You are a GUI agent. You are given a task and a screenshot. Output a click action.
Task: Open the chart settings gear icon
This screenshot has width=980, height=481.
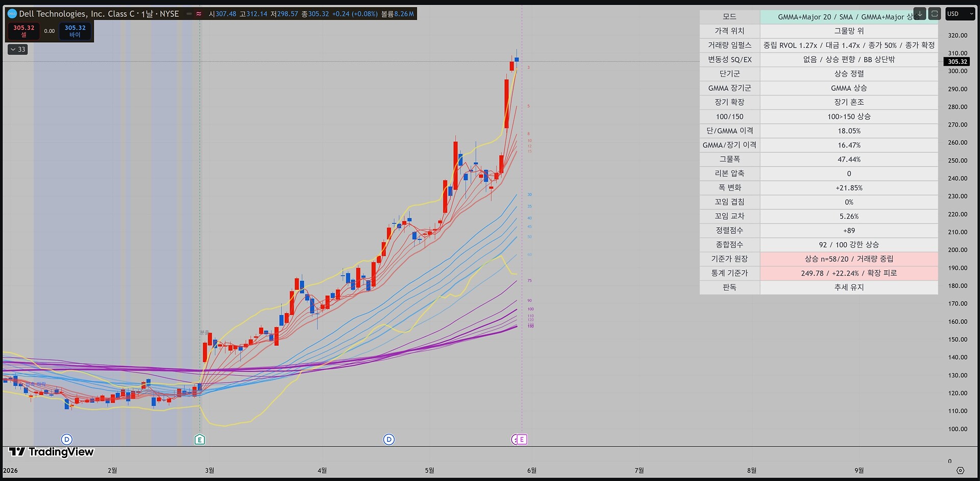(960, 470)
